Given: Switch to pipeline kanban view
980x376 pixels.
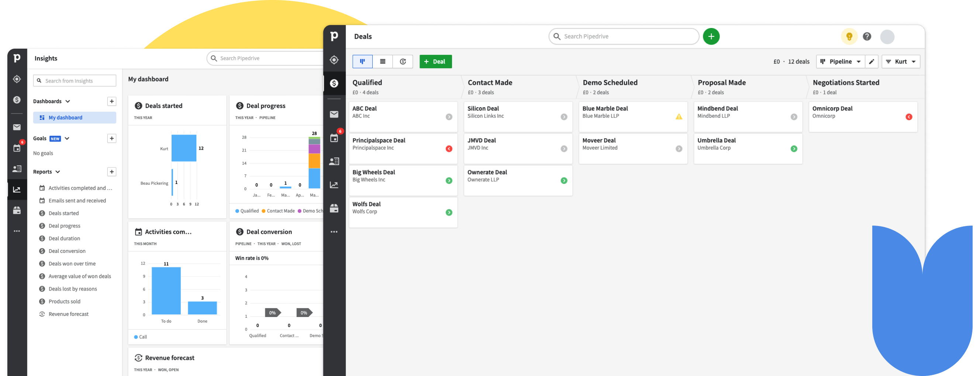Looking at the screenshot, I should (362, 62).
